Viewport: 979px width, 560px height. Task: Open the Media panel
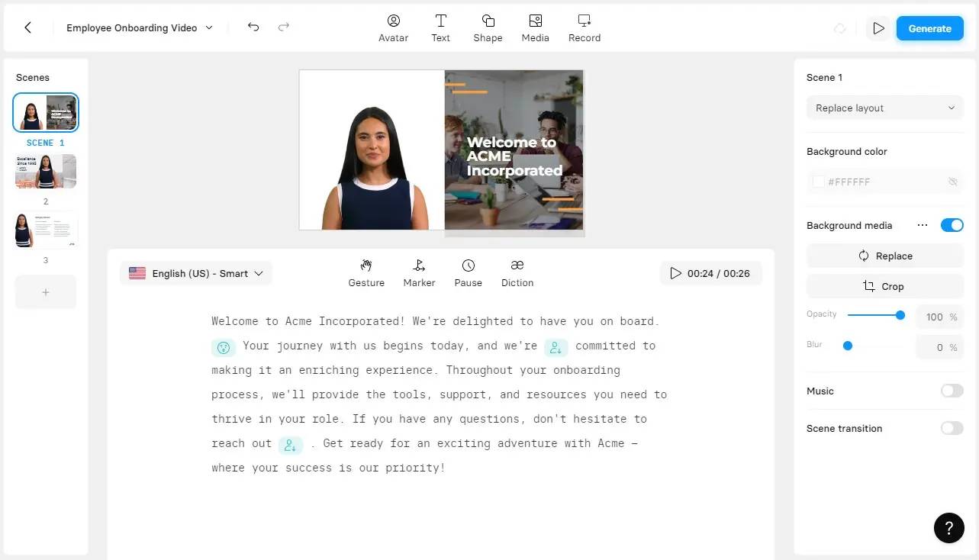[x=535, y=28]
